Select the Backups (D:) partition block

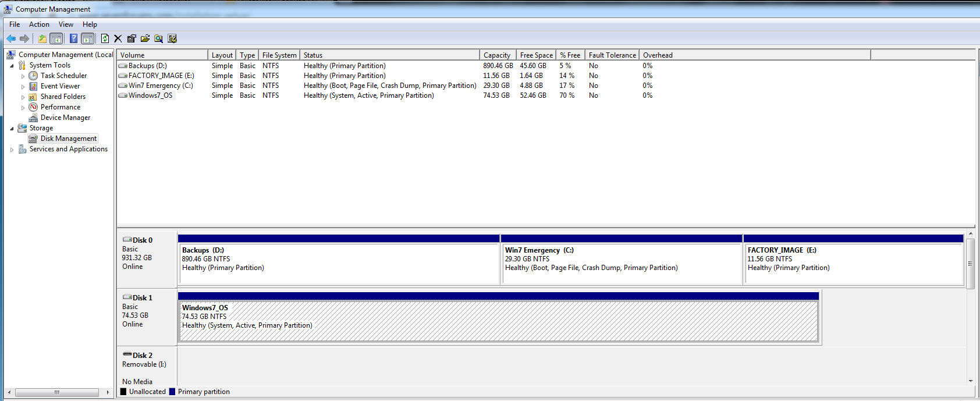pyautogui.click(x=339, y=260)
